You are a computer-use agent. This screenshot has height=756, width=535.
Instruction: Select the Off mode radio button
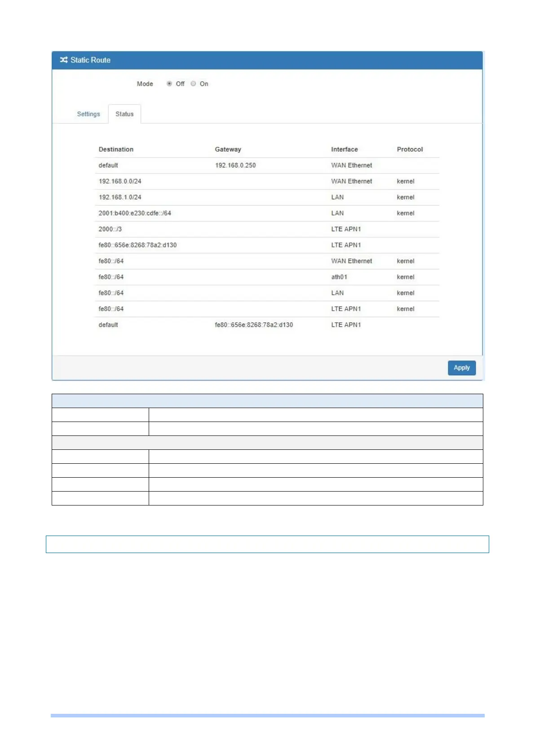pyautogui.click(x=169, y=84)
